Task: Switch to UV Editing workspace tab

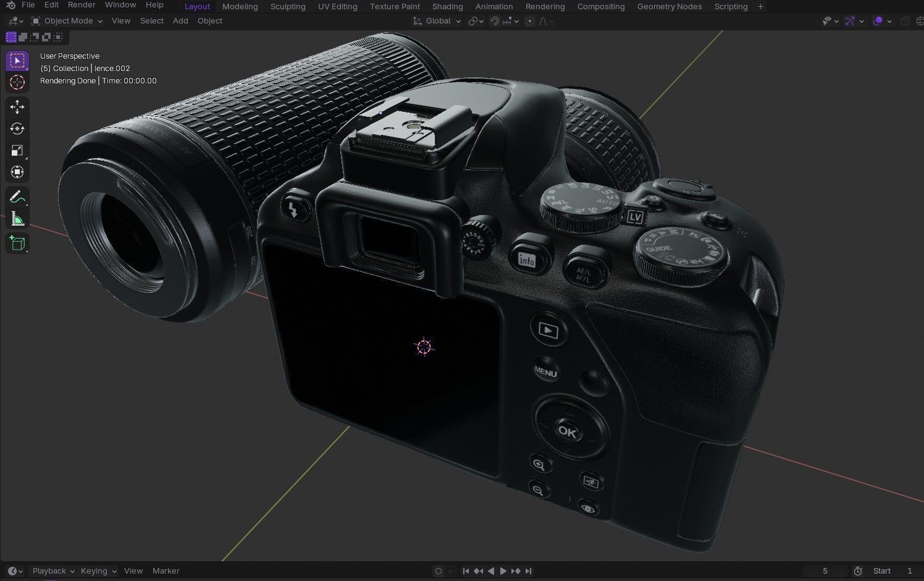Action: [337, 6]
